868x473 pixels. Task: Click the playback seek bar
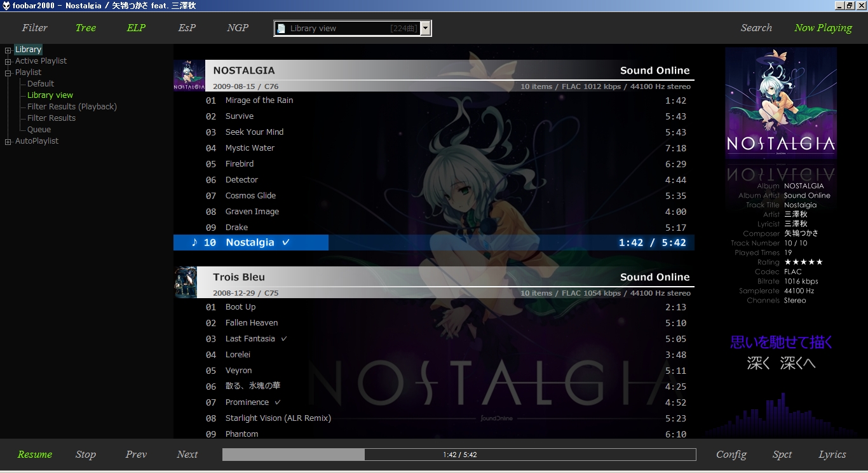[459, 455]
